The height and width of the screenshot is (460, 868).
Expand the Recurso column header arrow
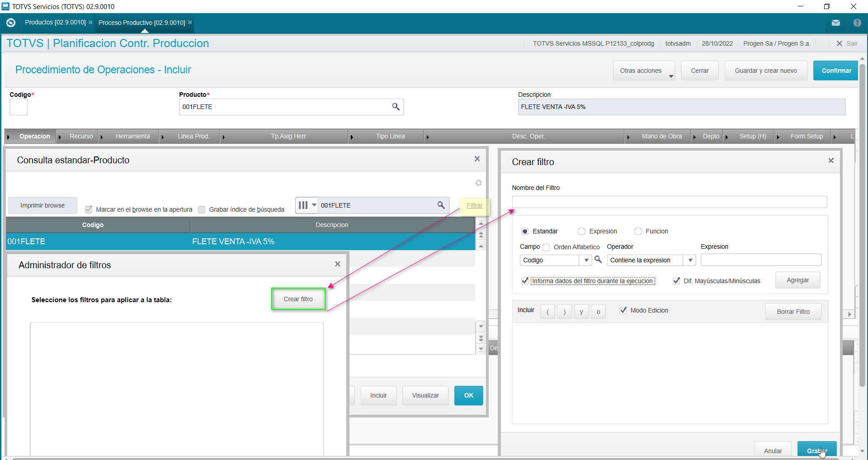[x=60, y=137]
